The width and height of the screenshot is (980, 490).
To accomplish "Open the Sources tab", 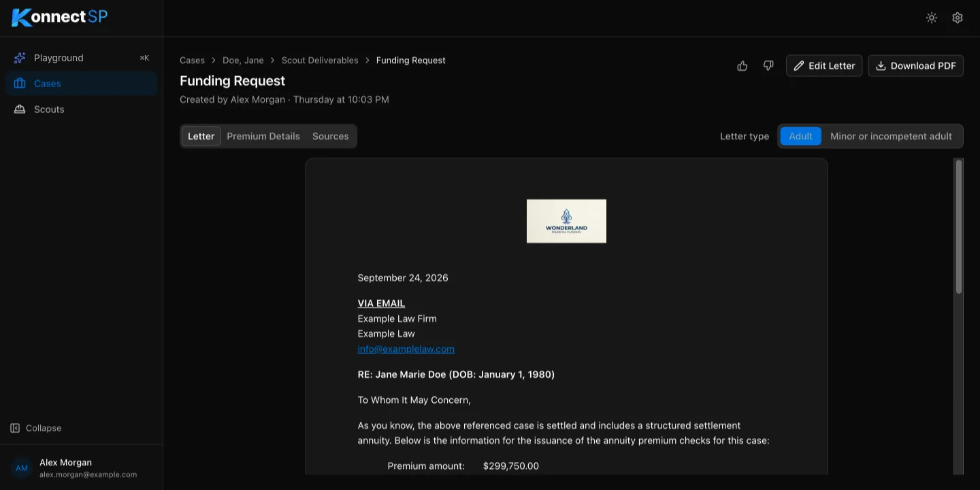I will click(331, 136).
